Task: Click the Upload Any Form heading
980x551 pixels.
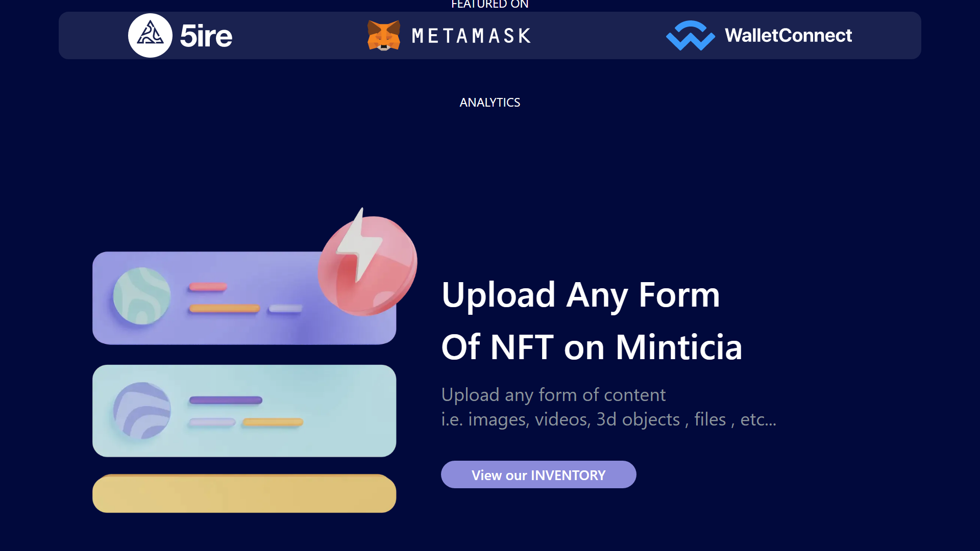Action: point(580,295)
